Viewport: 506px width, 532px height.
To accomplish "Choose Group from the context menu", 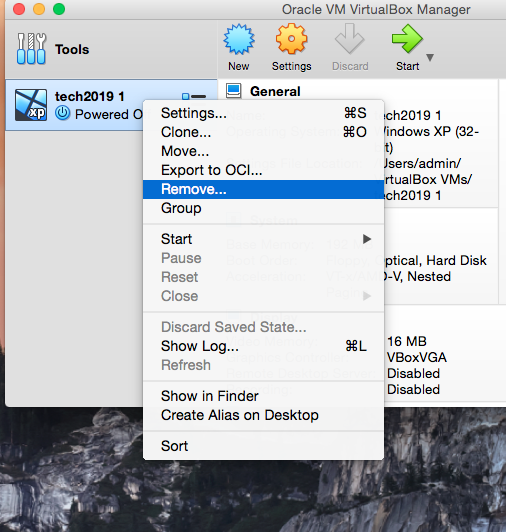I will [263, 208].
